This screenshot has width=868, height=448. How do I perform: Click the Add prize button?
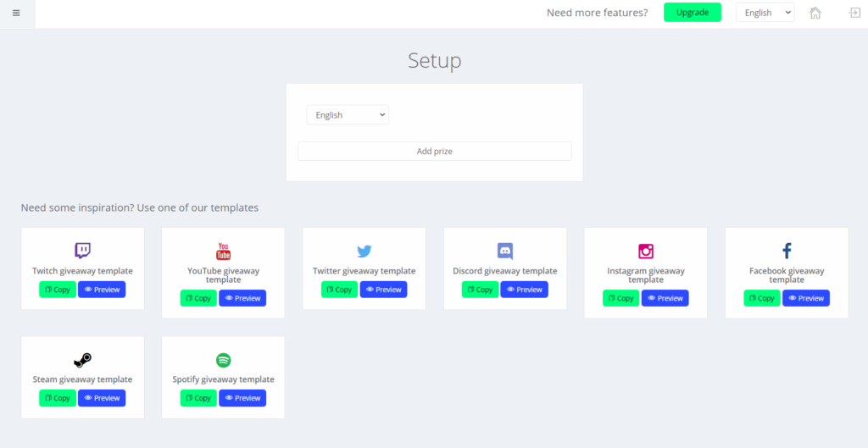pos(434,152)
